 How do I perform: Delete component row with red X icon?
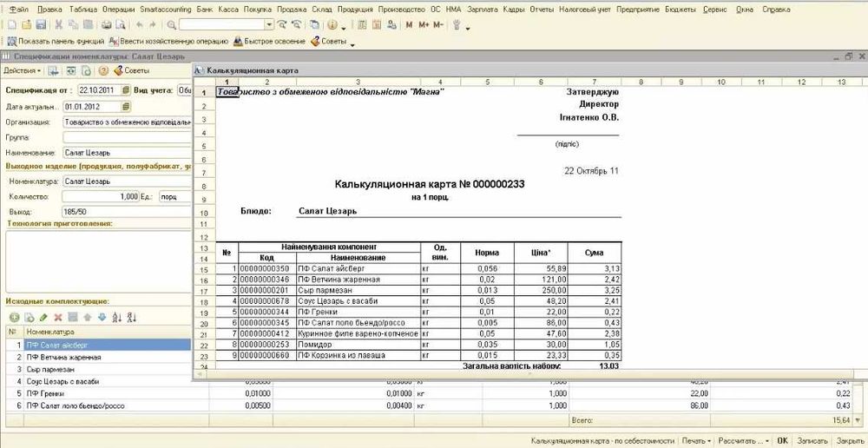pyautogui.click(x=57, y=317)
